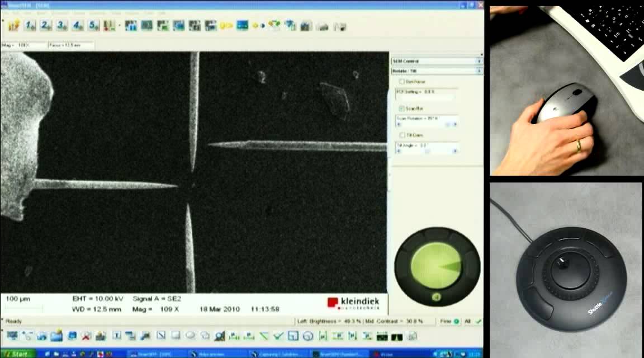
Task: Toggle the Scan Rot checkbox
Action: point(402,108)
